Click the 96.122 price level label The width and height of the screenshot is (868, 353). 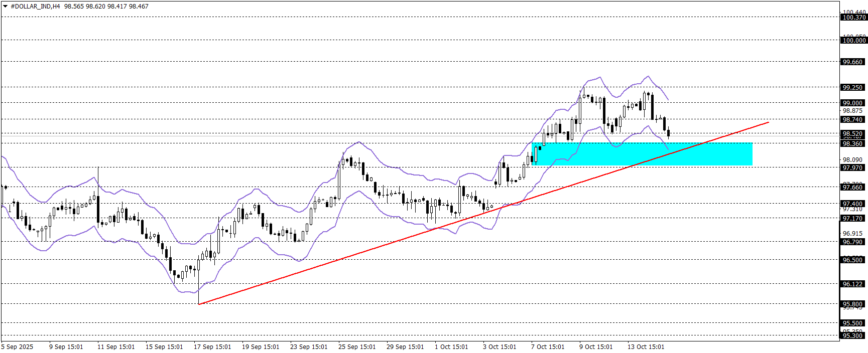[x=852, y=284]
